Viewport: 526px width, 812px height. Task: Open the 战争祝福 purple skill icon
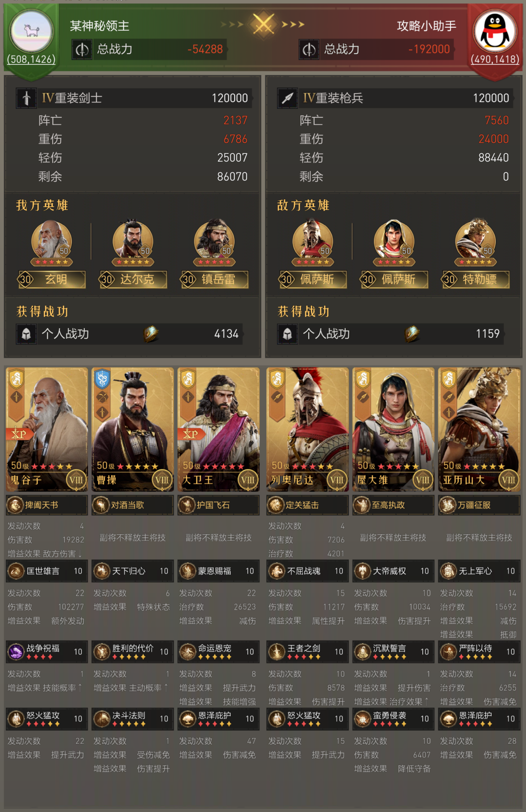tap(16, 651)
